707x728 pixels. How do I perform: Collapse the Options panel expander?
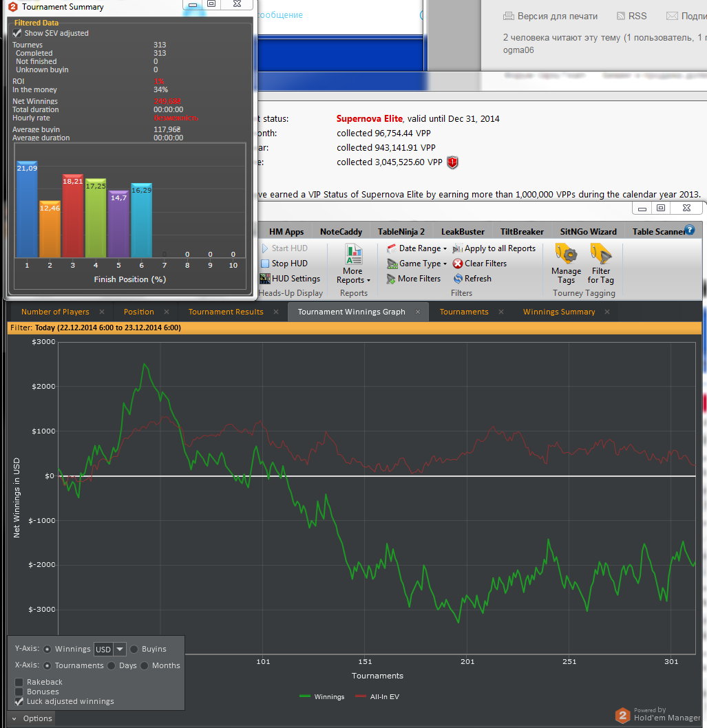[14, 719]
